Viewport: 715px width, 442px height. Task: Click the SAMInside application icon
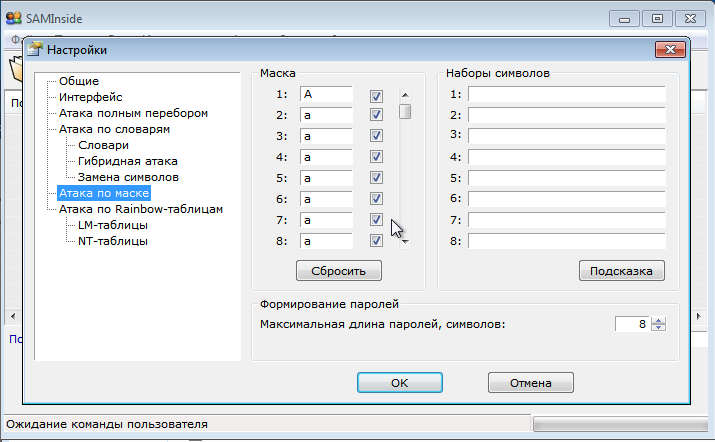(x=13, y=18)
